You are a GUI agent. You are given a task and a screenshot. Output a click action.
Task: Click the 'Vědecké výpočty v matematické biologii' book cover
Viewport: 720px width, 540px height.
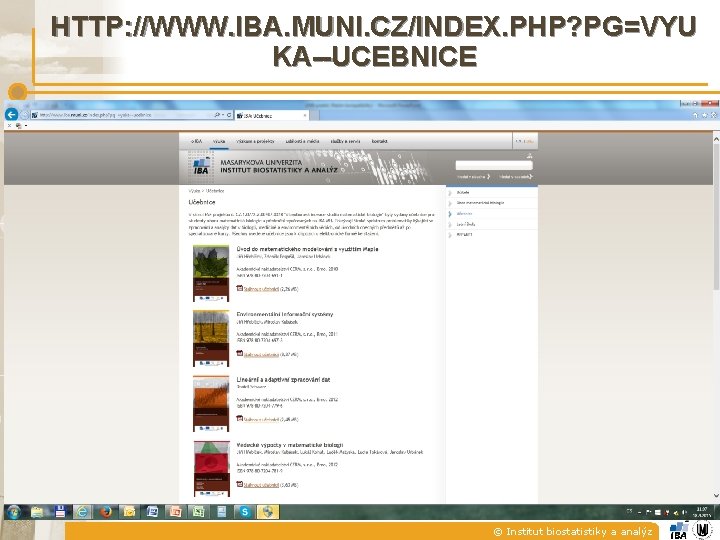[211, 469]
